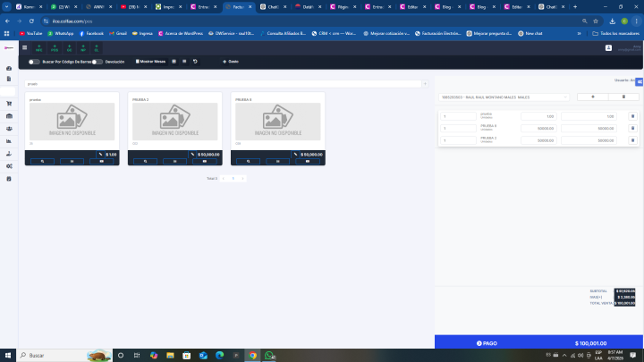
Task: Click the PAGO button to pay
Action: (x=487, y=342)
